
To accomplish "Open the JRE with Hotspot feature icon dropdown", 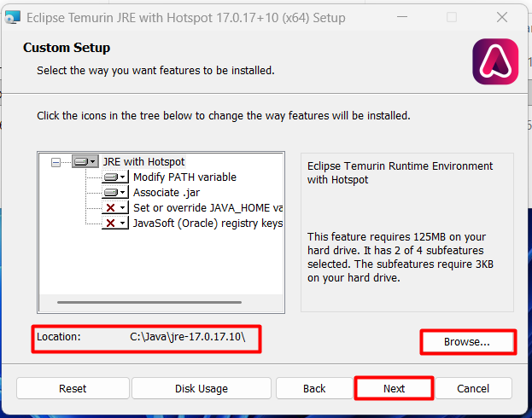I will click(85, 161).
